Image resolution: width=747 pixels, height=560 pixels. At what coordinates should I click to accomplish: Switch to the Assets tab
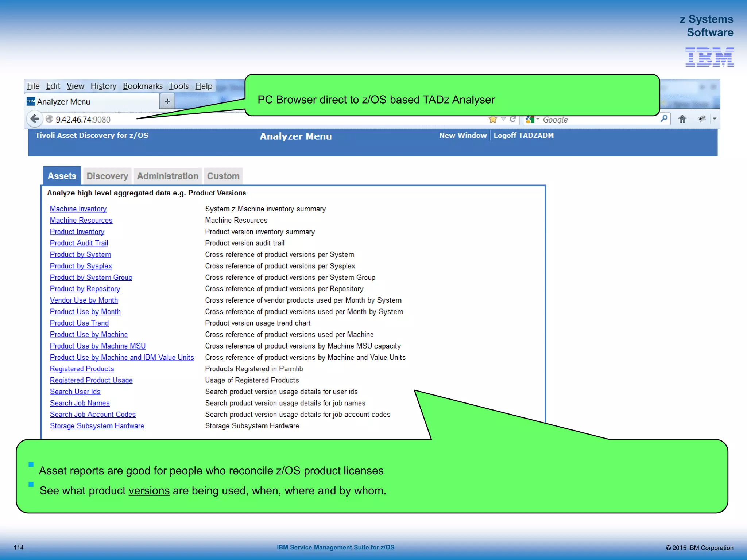[62, 176]
